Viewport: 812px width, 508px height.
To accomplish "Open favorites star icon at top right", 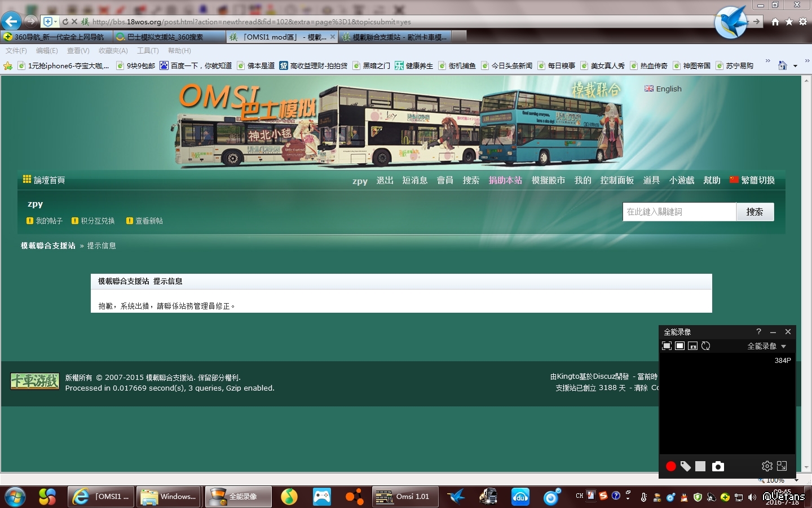I will [x=789, y=21].
